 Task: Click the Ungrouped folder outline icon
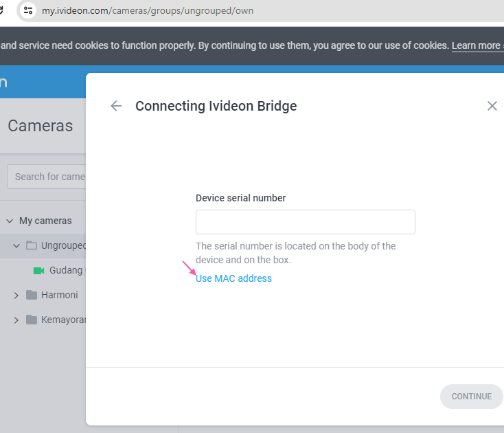[x=32, y=245]
